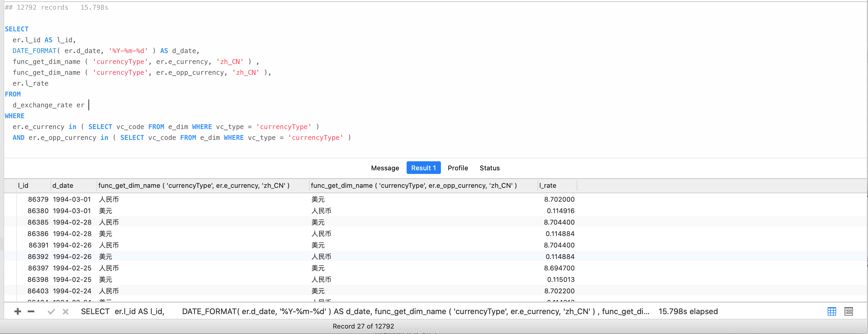Switch to grid view icon
This screenshot has width=868, height=334.
click(x=831, y=311)
